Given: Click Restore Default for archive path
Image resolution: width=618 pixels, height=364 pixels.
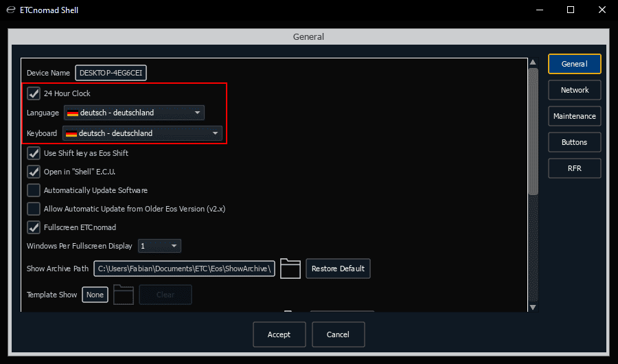Looking at the screenshot, I should [x=338, y=269].
